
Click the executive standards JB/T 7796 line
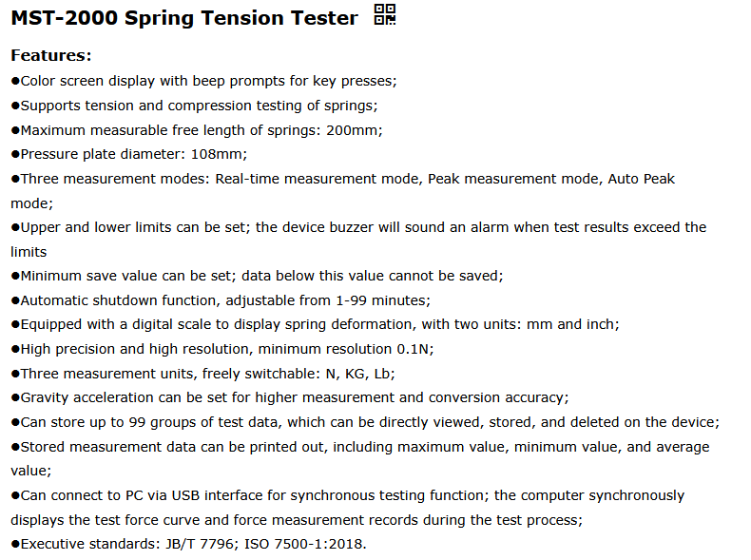point(188,544)
